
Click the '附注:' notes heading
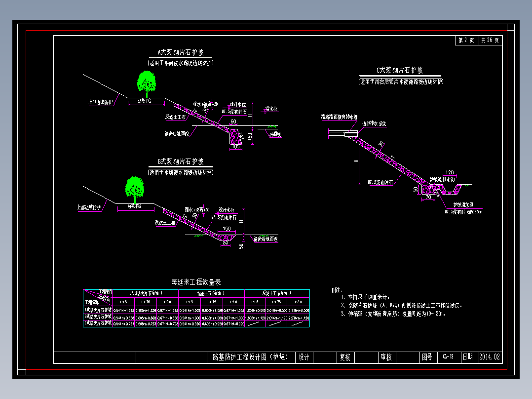pyautogui.click(x=337, y=290)
